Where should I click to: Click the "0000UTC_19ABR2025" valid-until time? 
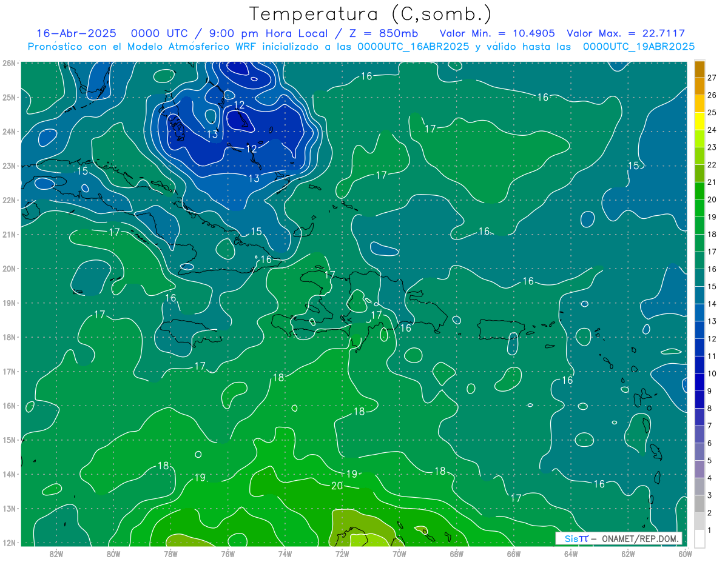(639, 47)
